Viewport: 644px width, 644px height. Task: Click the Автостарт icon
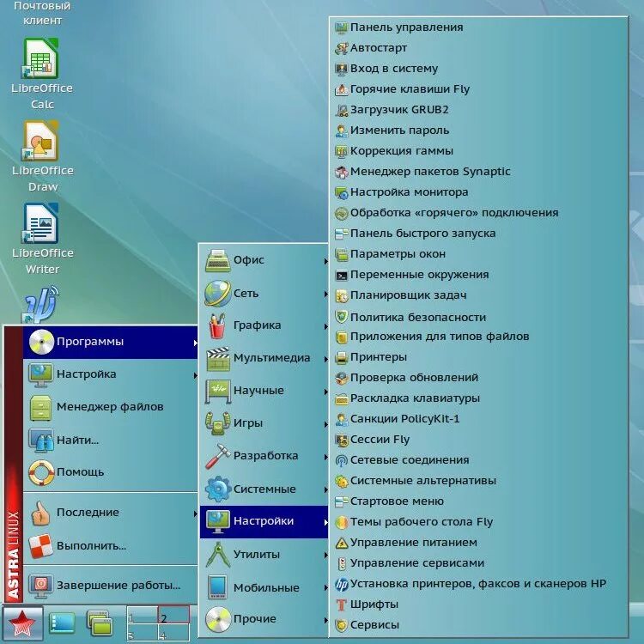[x=341, y=48]
